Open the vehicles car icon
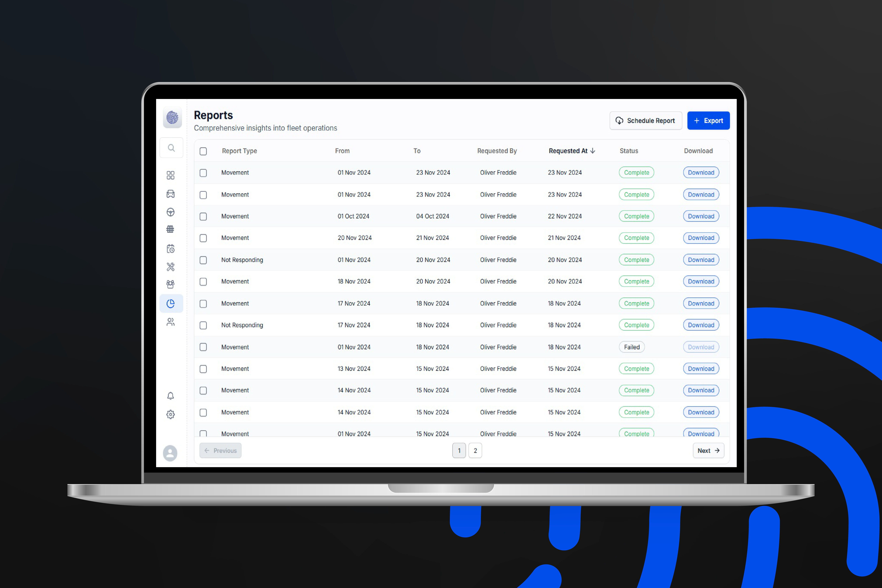Viewport: 882px width, 588px height. click(171, 194)
